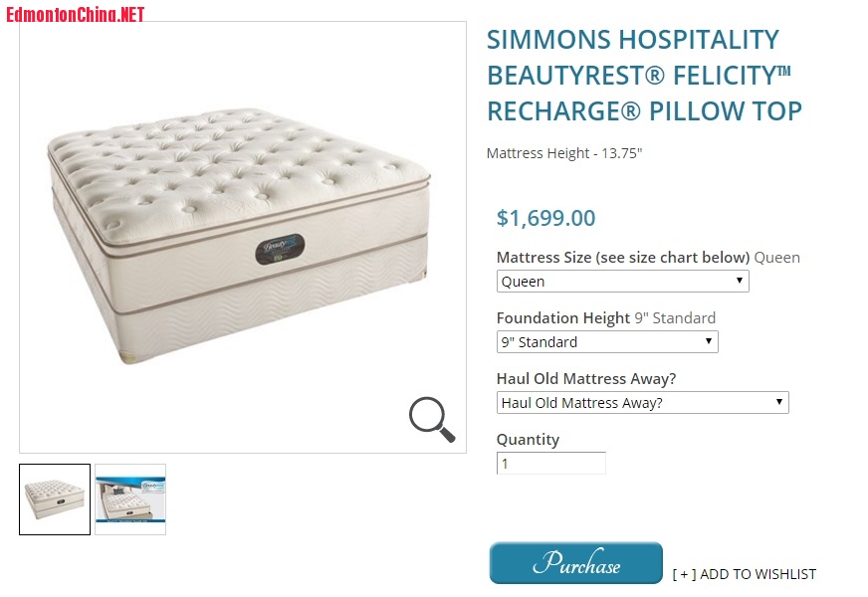The height and width of the screenshot is (597, 868).
Task: Click the $1,699.00 price
Action: 545,218
